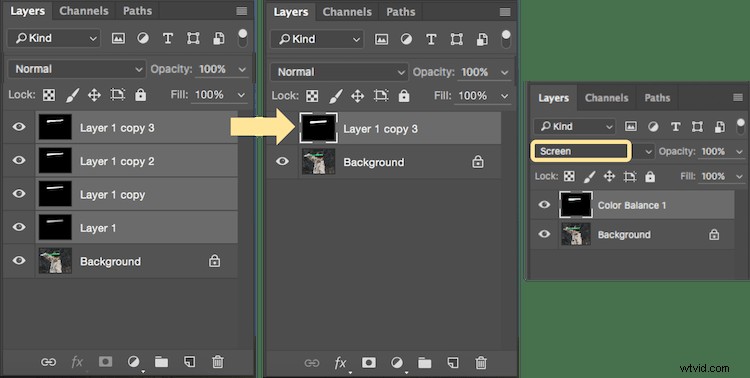This screenshot has width=750, height=378.
Task: Open layer style fx in middle panel
Action: [340, 363]
